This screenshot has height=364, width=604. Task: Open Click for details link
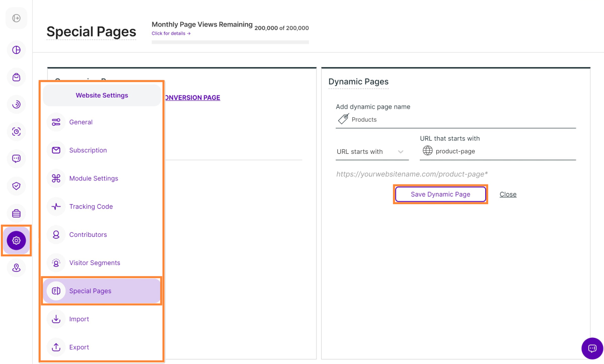[171, 34]
